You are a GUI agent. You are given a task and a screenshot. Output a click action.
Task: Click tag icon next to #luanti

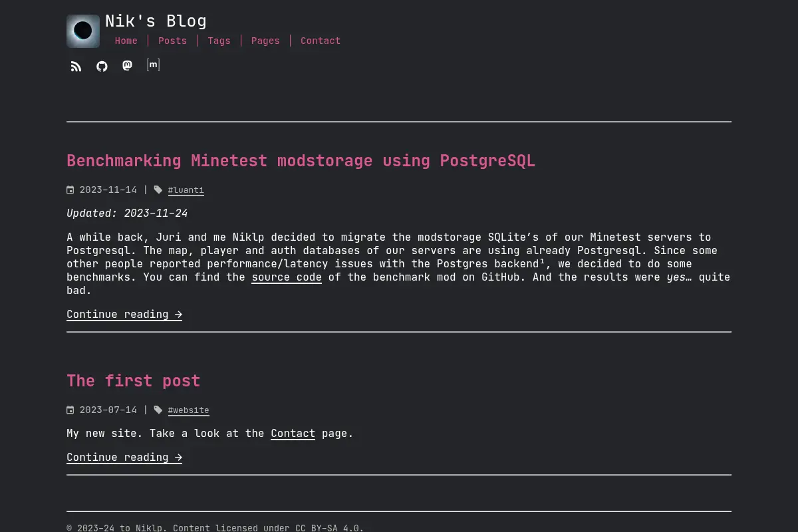tap(158, 190)
